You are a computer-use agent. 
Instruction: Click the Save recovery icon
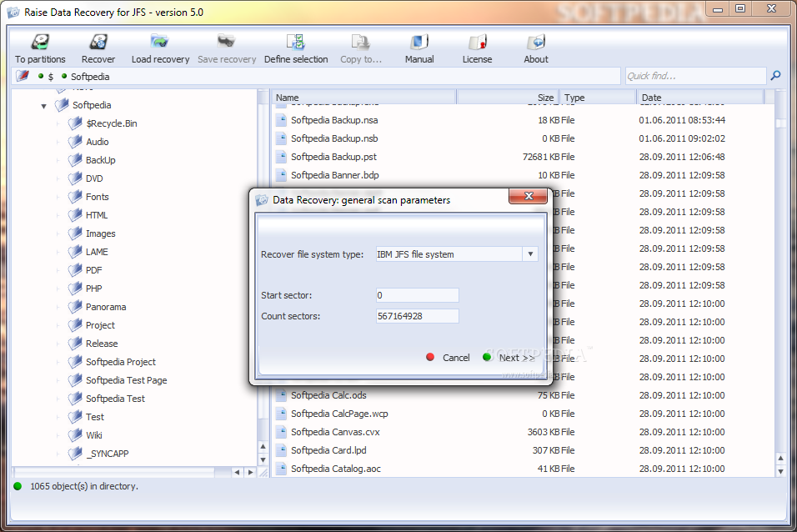(226, 43)
